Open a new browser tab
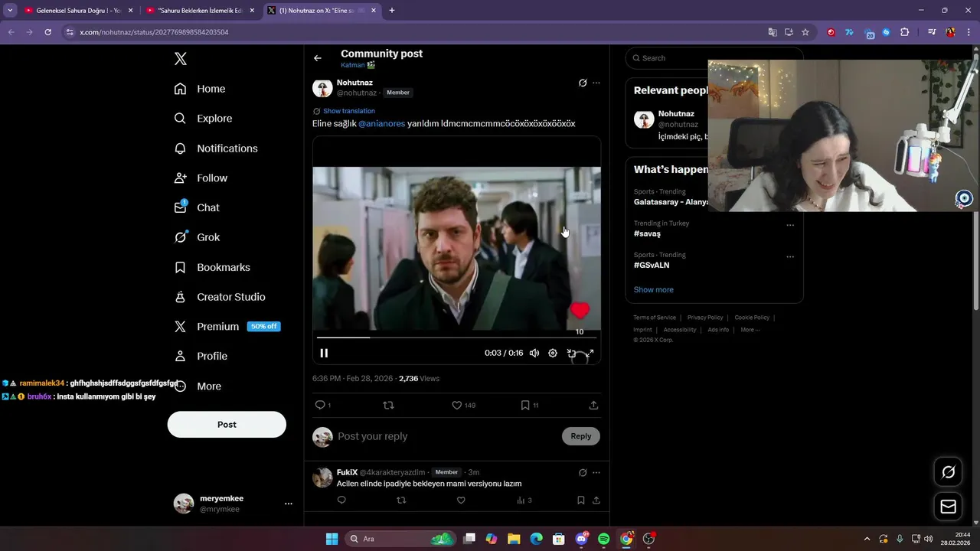 click(392, 11)
